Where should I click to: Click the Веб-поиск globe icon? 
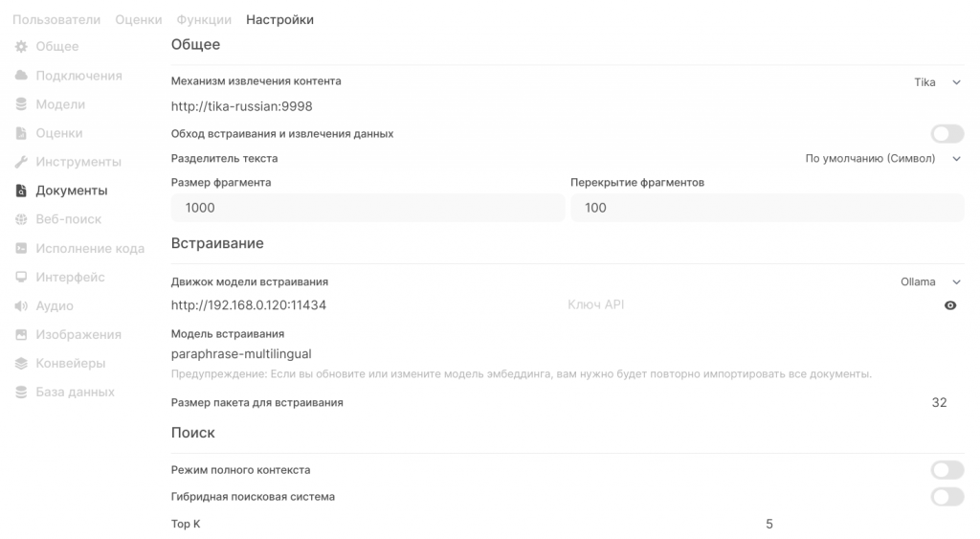21,219
